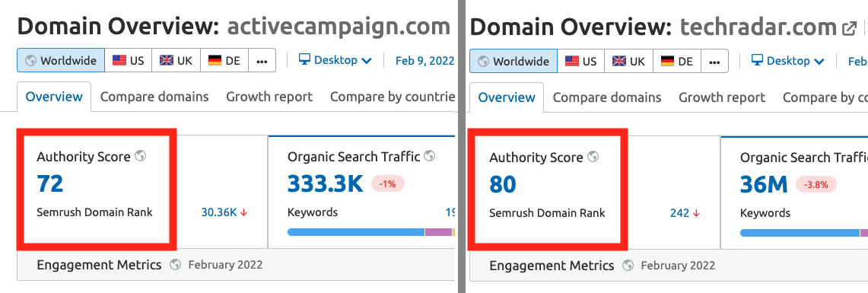
Task: Select US database in techradar.com panel
Action: (581, 61)
